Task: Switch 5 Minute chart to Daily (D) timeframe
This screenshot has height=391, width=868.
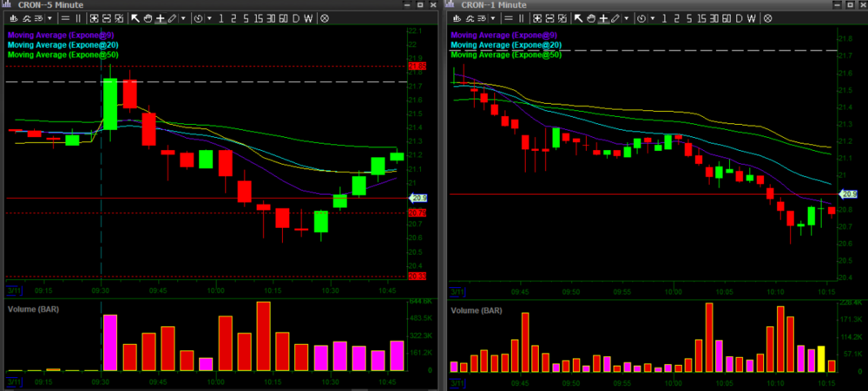Action: pyautogui.click(x=296, y=17)
